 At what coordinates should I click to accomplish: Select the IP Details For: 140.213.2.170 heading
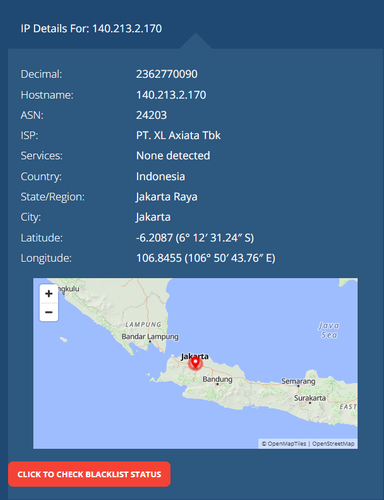(x=91, y=28)
